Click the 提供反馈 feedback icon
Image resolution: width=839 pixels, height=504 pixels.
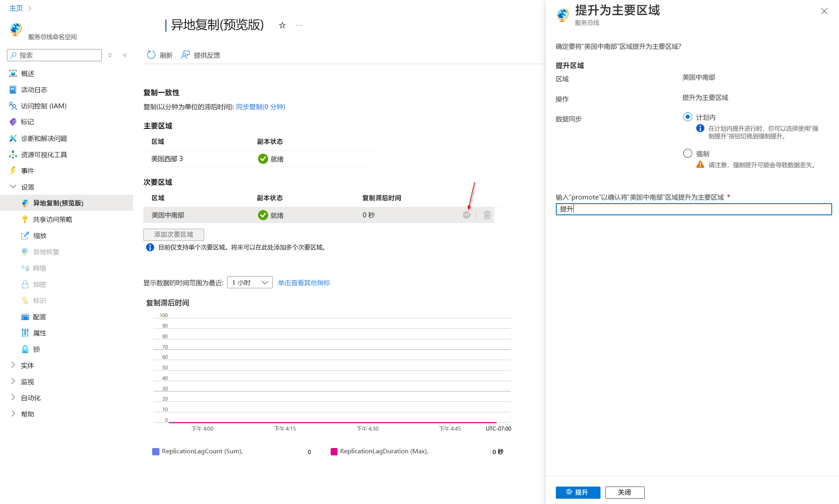(185, 55)
